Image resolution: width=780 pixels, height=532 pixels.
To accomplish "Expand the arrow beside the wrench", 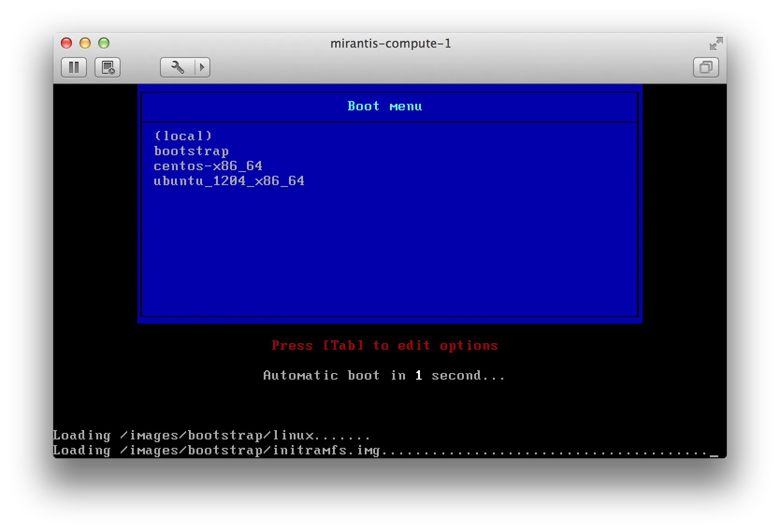I will point(202,67).
